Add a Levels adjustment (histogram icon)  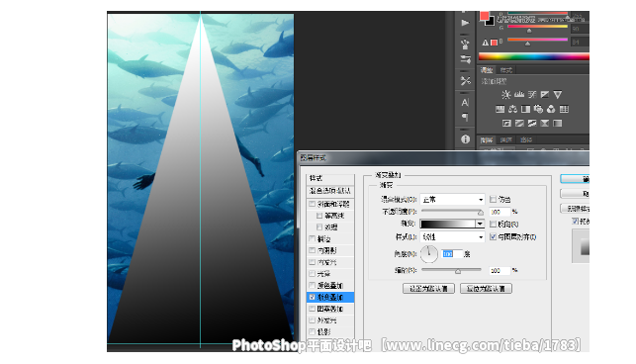(x=519, y=95)
